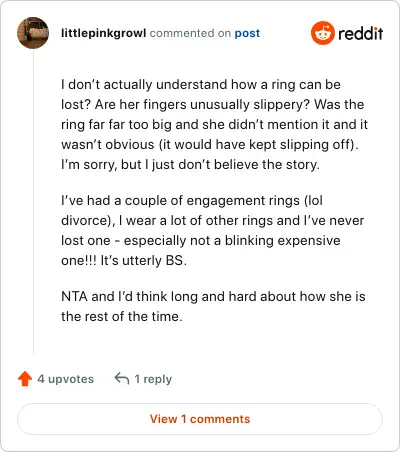Click the reddit wordmark text
The image size is (400, 452).
pyautogui.click(x=360, y=33)
